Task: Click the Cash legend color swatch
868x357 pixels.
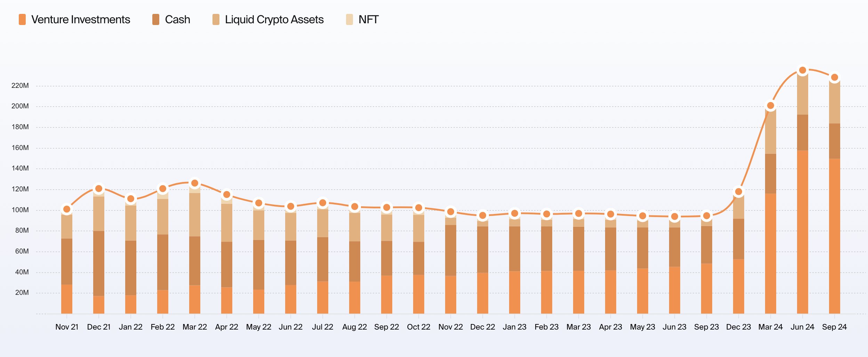Action: point(156,19)
